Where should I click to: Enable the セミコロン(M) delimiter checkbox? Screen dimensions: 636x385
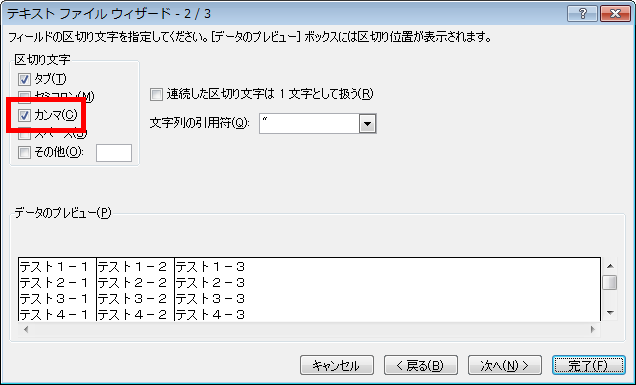point(24,97)
